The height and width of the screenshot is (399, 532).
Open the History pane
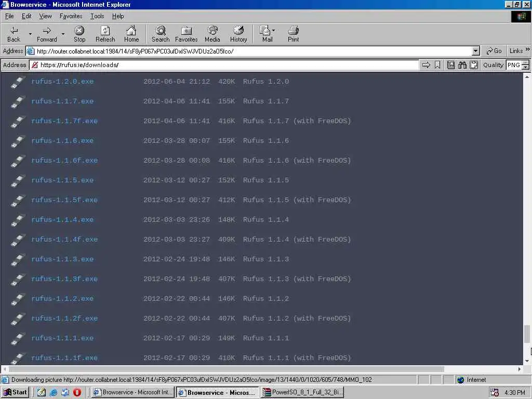click(x=238, y=34)
